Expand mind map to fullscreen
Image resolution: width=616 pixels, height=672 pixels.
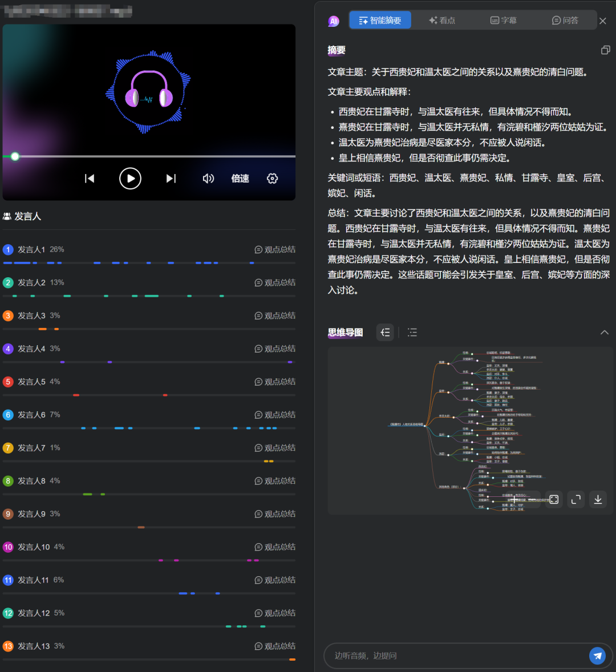pyautogui.click(x=576, y=499)
